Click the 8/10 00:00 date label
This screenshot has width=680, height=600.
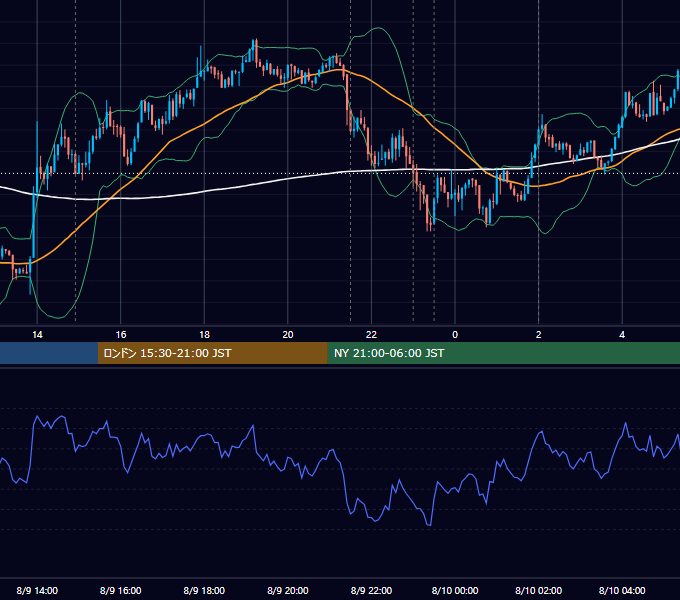[x=455, y=590]
